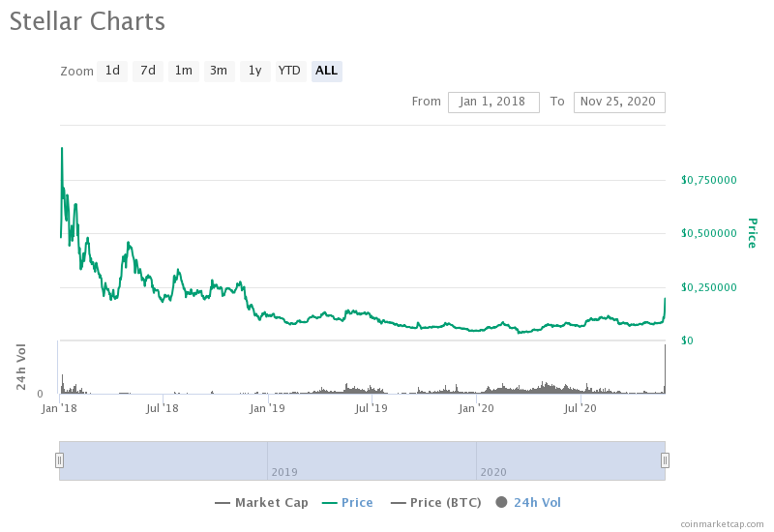Choose the 3m zoom range
Viewport: 774px width, 532px height.
[220, 71]
